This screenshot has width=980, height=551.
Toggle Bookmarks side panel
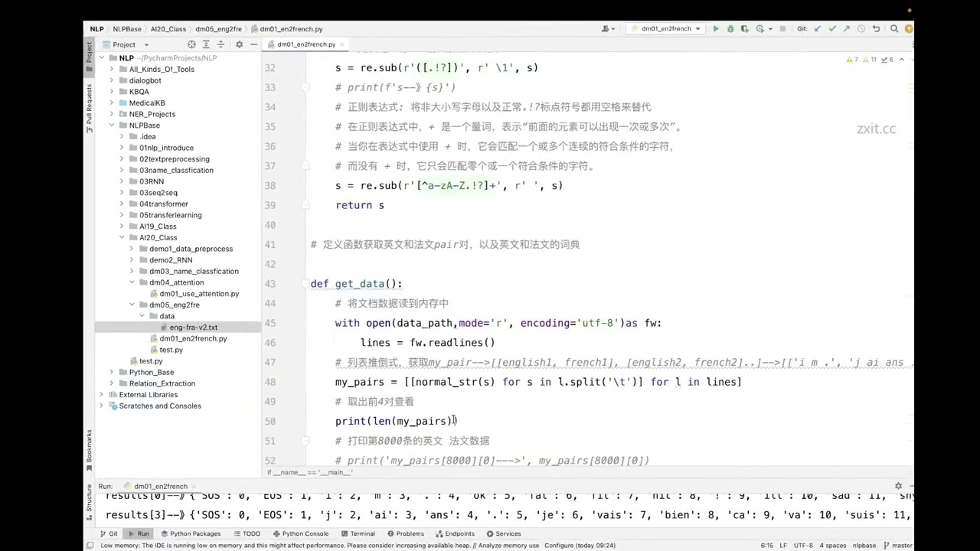click(x=89, y=450)
